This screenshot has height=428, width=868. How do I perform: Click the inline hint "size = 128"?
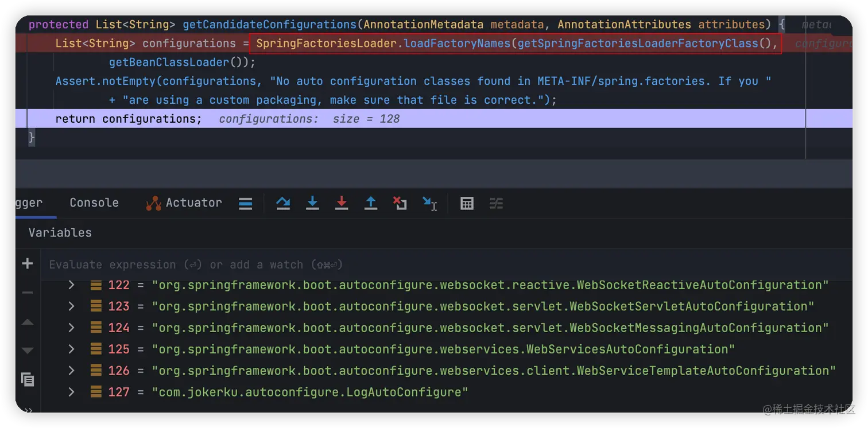click(366, 119)
